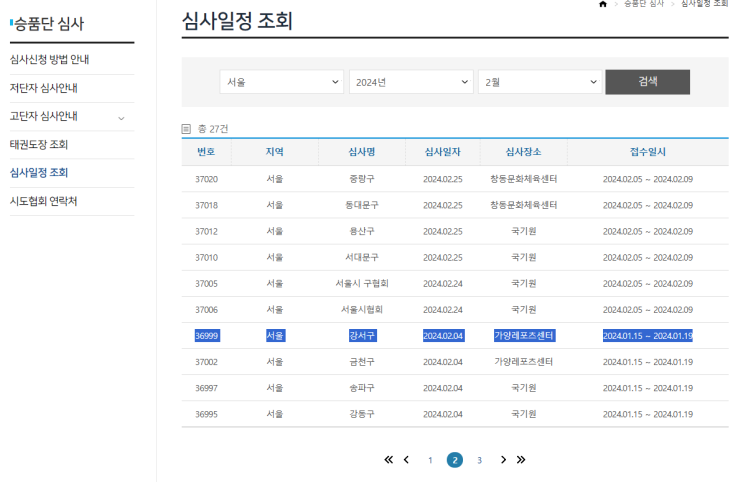Open 심사일정 조회 menu item
The height and width of the screenshot is (482, 743).
pyautogui.click(x=39, y=173)
